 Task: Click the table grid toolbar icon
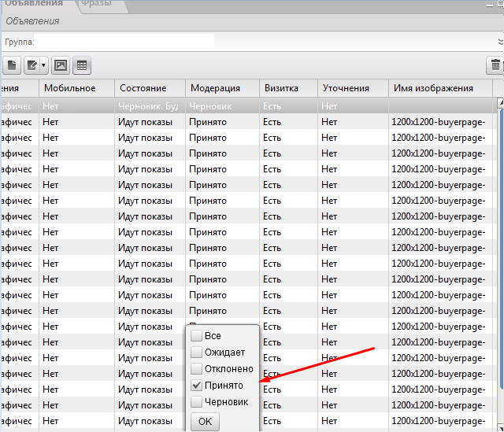click(x=82, y=66)
